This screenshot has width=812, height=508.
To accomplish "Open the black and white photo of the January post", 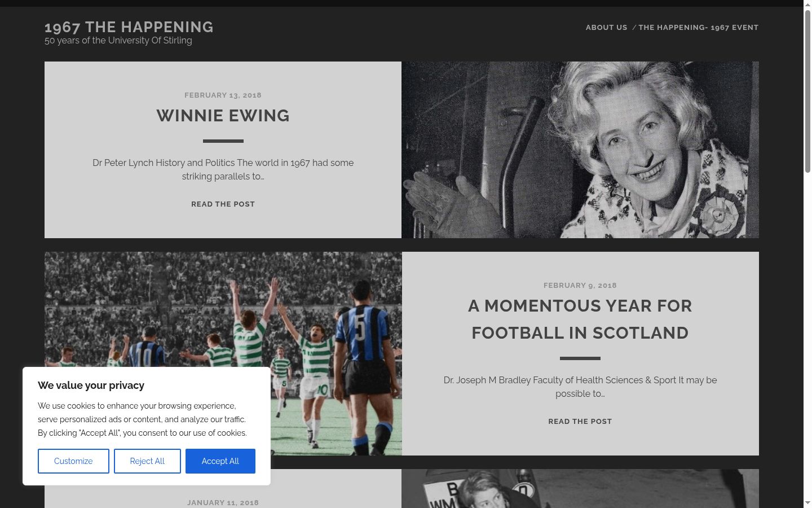I will [580, 489].
